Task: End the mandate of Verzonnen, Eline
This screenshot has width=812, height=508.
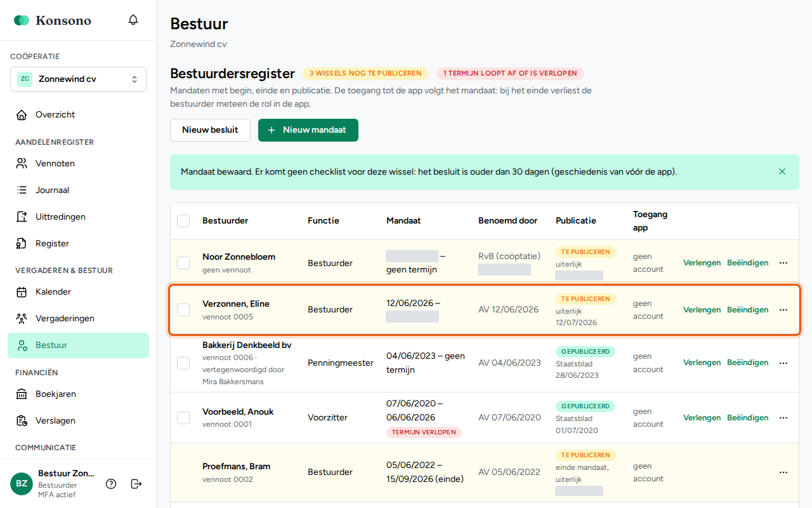Action: (x=748, y=310)
